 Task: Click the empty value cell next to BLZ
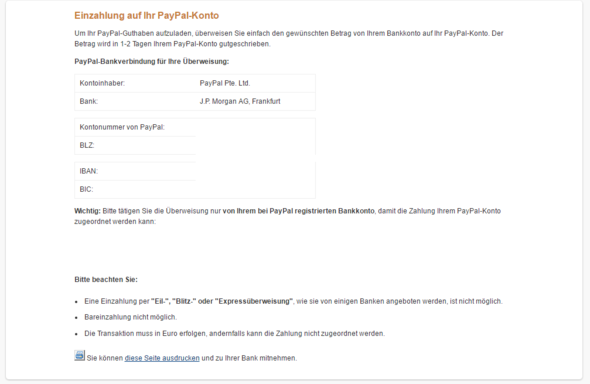pyautogui.click(x=255, y=145)
